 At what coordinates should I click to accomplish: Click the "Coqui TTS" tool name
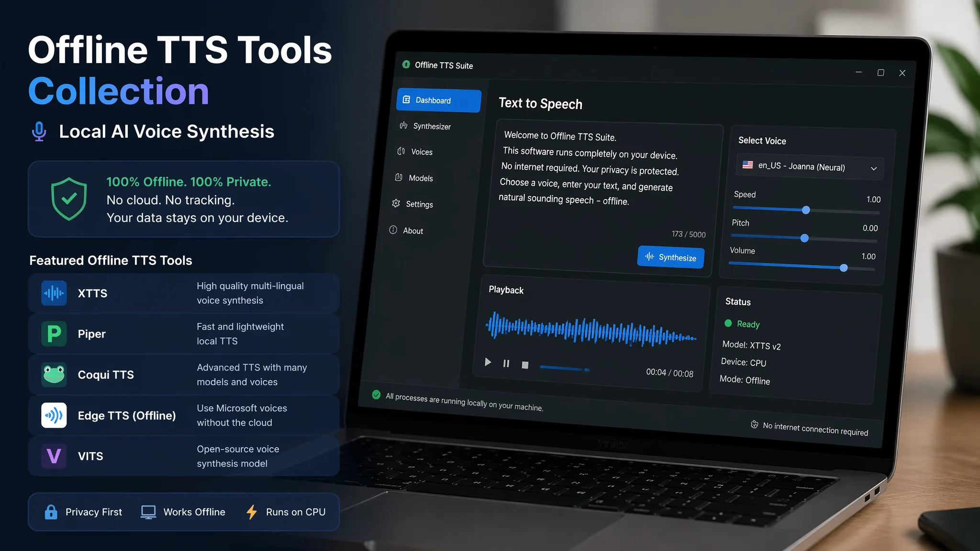tap(106, 375)
